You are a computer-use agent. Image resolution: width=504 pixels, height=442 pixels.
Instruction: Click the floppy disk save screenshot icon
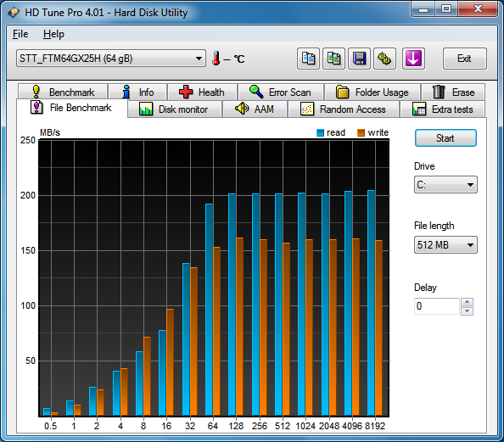pyautogui.click(x=359, y=59)
